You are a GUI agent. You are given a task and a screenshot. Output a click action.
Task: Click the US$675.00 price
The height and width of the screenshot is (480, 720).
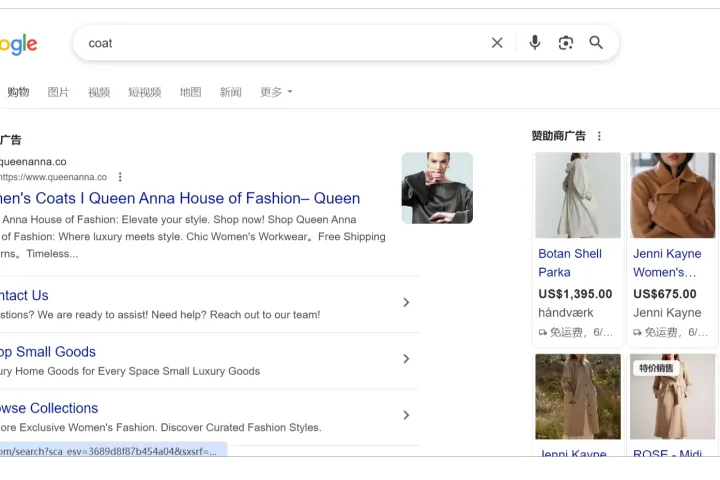(x=665, y=294)
